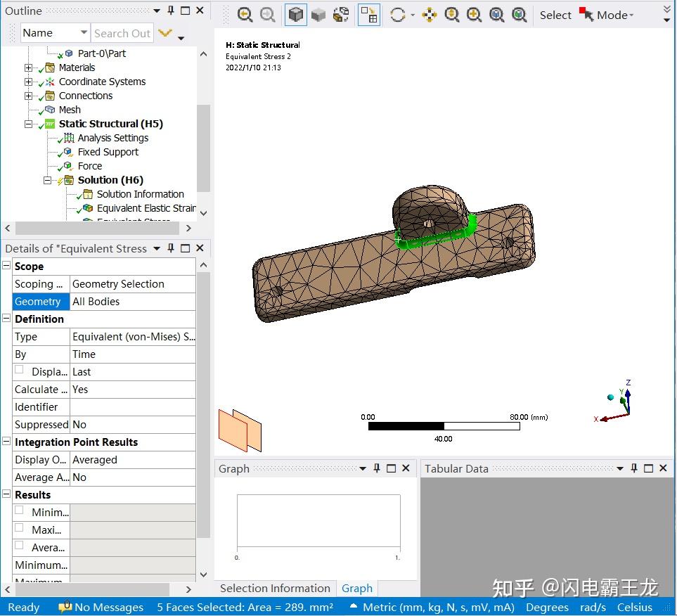Viewport: 677px width, 616px height.
Task: Open the Tabular Data panel options arrow
Action: (620, 469)
